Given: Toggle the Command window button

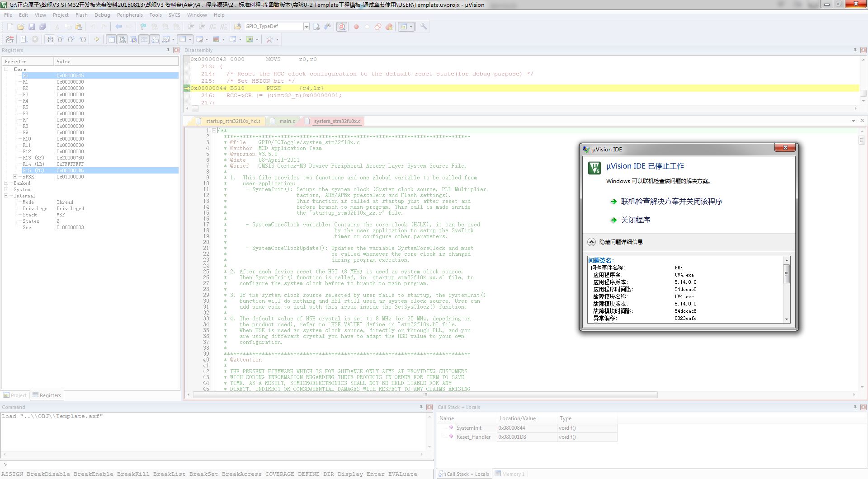Looking at the screenshot, I should click(x=111, y=39).
